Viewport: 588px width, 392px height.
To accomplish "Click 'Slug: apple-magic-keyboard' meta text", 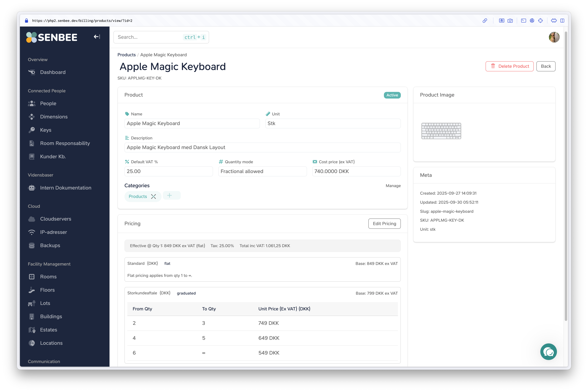I will [x=447, y=212].
